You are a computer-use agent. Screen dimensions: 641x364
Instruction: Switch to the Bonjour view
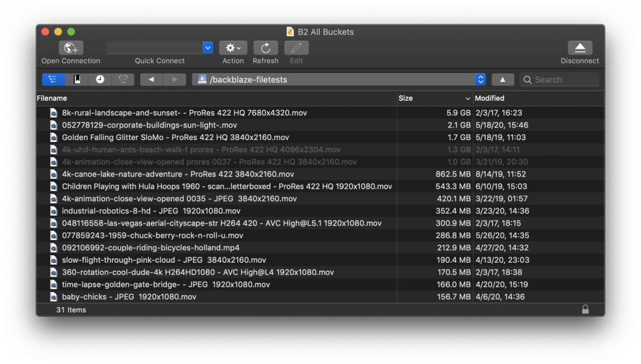pos(123,79)
